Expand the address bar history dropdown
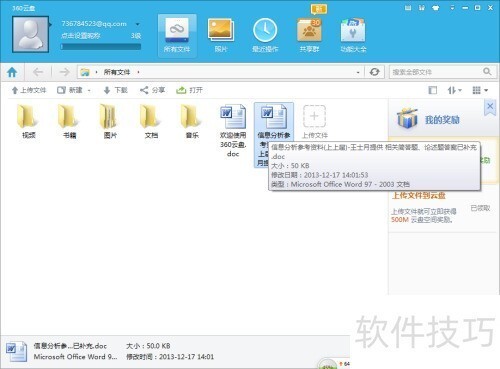This screenshot has width=500, height=369. tap(358, 72)
